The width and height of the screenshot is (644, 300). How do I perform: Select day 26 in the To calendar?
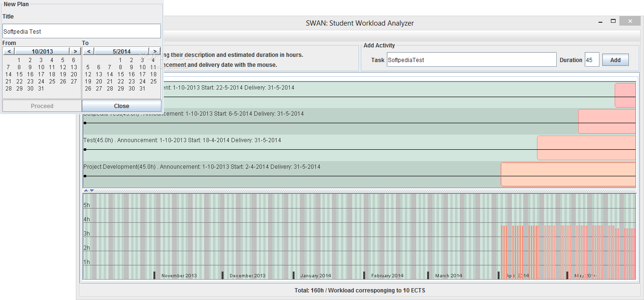tap(88, 89)
